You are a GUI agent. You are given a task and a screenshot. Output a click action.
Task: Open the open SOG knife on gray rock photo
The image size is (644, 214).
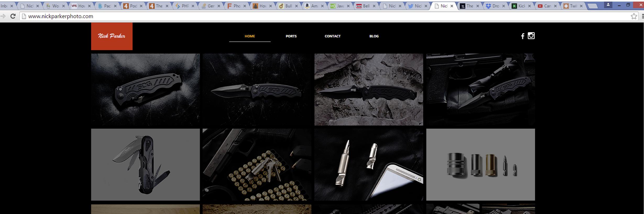(x=369, y=90)
